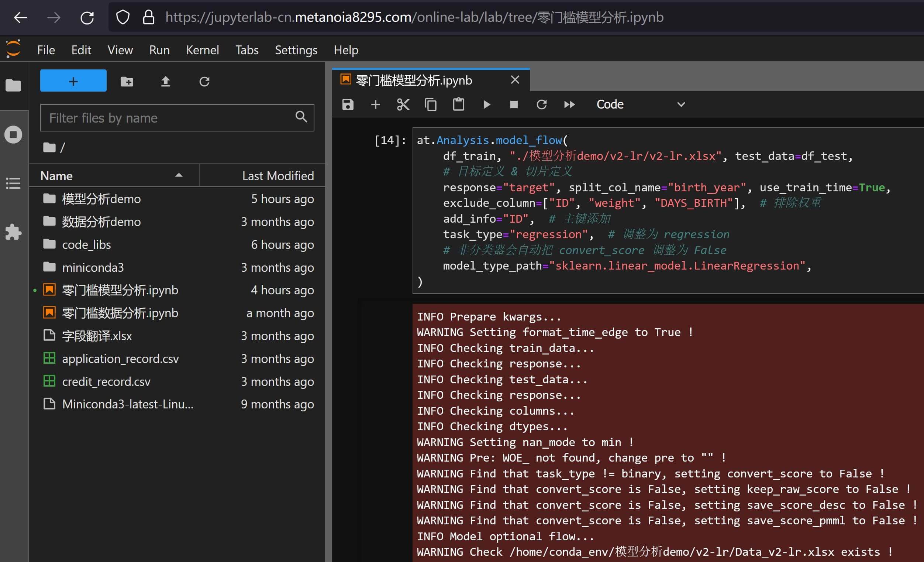The image size is (924, 562).
Task: Click the Filter files by name field
Action: click(x=169, y=118)
